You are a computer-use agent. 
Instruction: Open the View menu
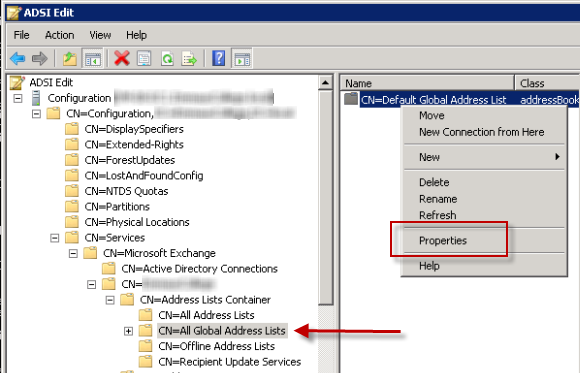pos(100,35)
